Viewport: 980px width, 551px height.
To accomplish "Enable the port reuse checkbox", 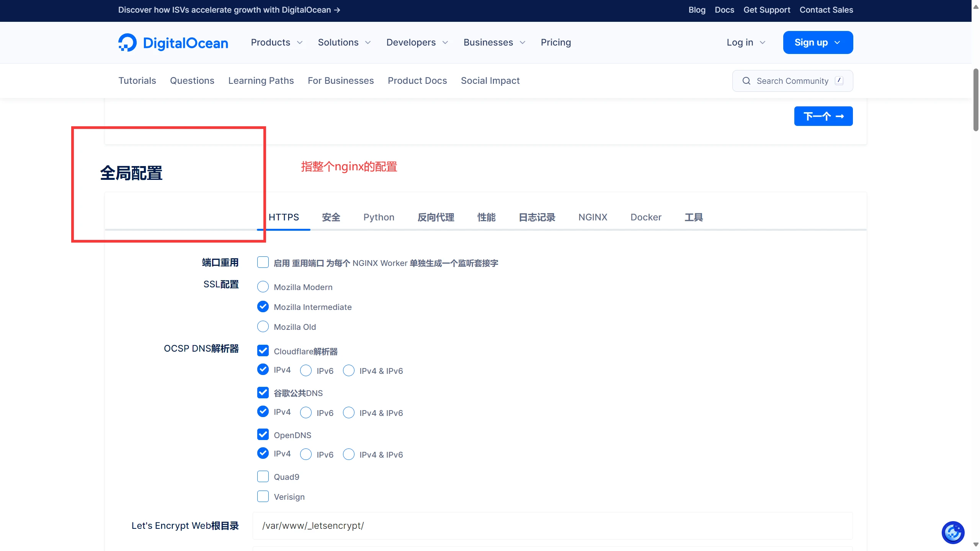I will (x=263, y=262).
